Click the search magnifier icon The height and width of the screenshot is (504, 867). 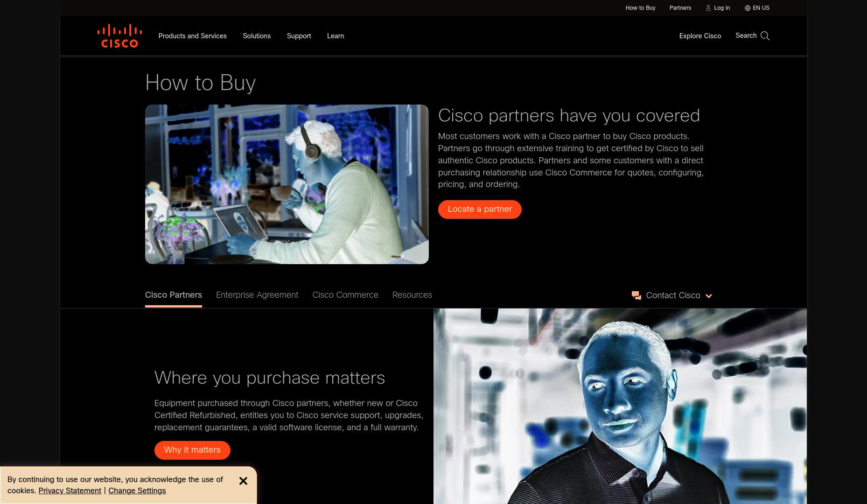(x=765, y=36)
